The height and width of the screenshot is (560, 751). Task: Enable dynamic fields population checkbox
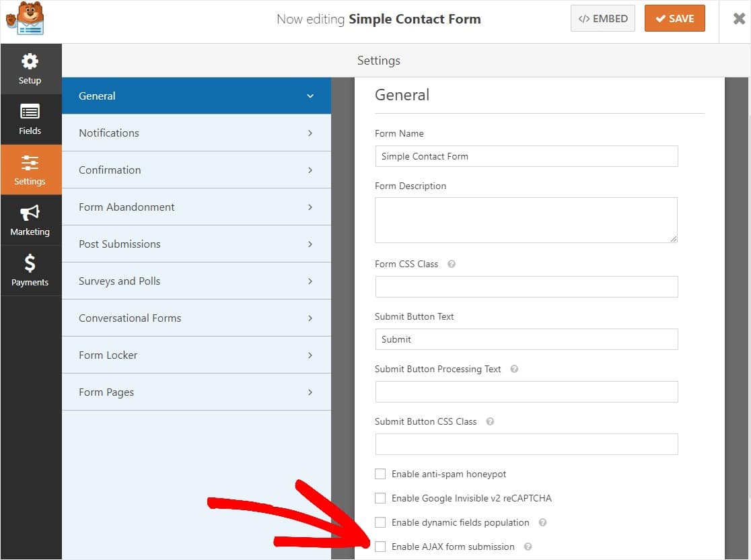click(380, 522)
